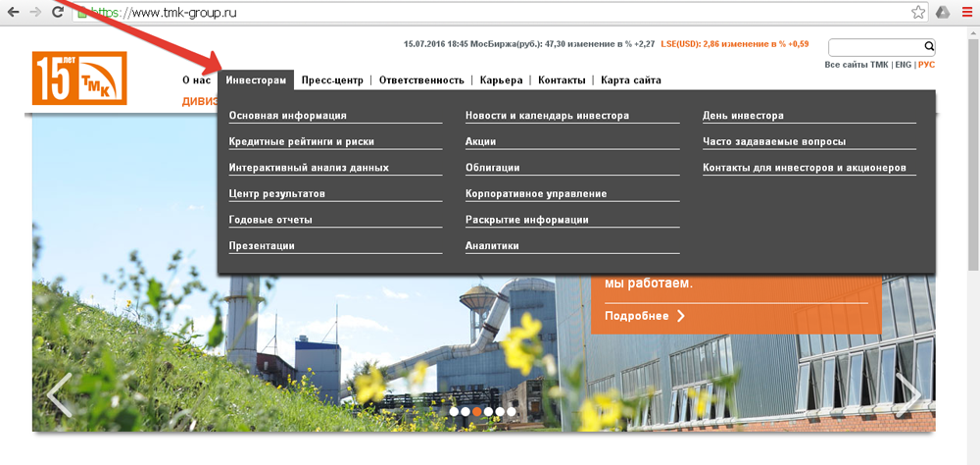Click into the site search field
Image resolution: width=980 pixels, height=465 pixels.
pos(874,47)
